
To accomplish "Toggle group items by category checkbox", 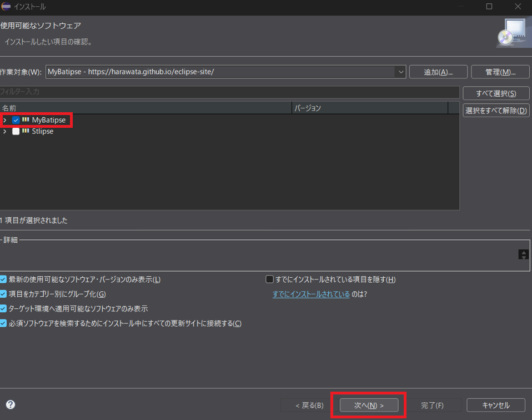I will pos(4,294).
